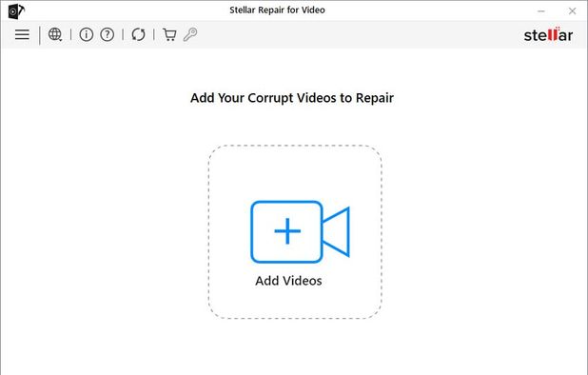Viewport: 588px width, 375px height.
Task: Close the Stellar Repair for Video window
Action: (x=572, y=11)
